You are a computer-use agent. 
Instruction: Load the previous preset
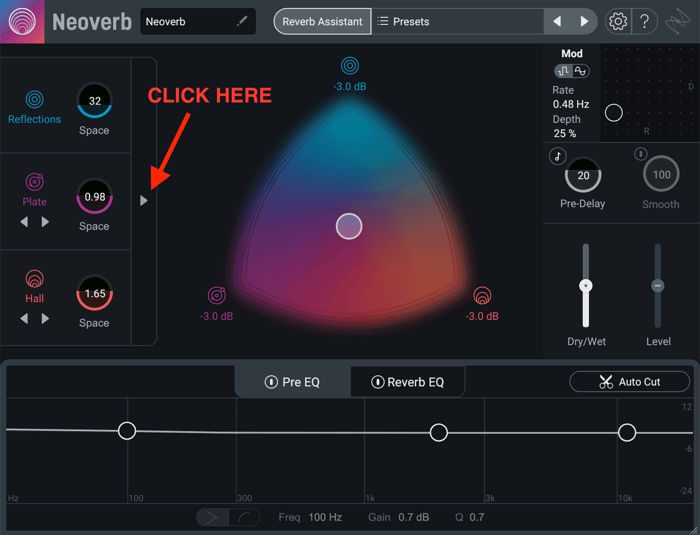557,21
